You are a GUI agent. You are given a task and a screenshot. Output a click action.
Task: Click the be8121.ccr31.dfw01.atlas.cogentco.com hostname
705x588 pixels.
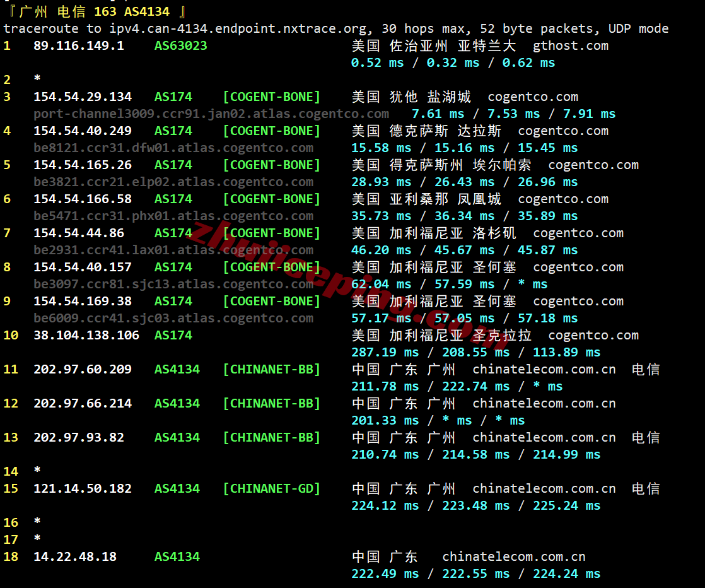[173, 148]
